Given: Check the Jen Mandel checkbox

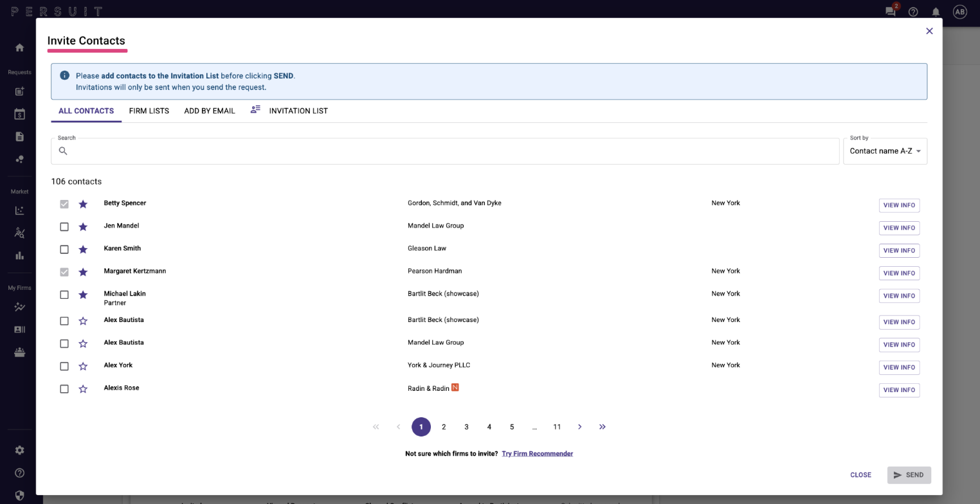Looking at the screenshot, I should 64,227.
